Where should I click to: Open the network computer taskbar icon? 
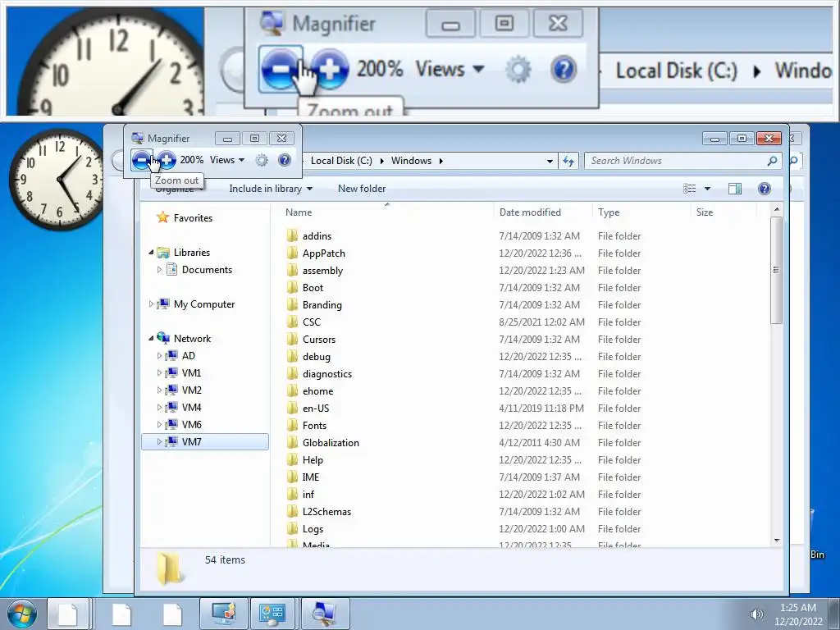point(223,614)
